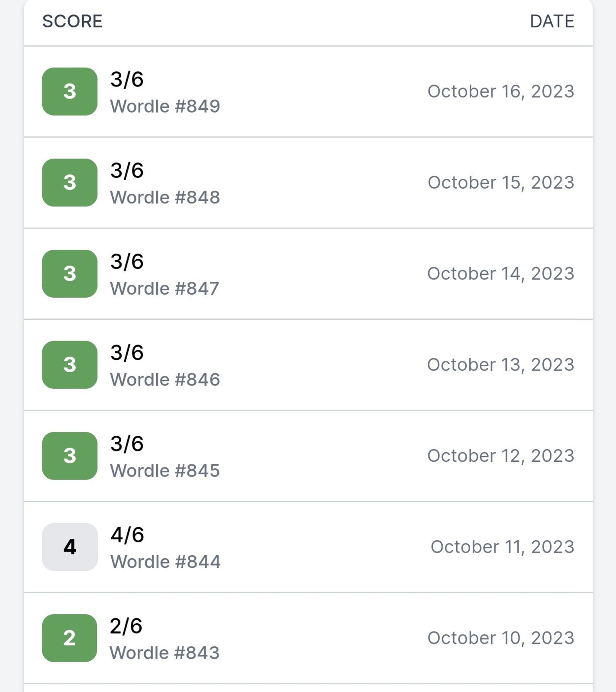The height and width of the screenshot is (692, 616).
Task: Select the Wordle #847 label text
Action: coord(164,289)
